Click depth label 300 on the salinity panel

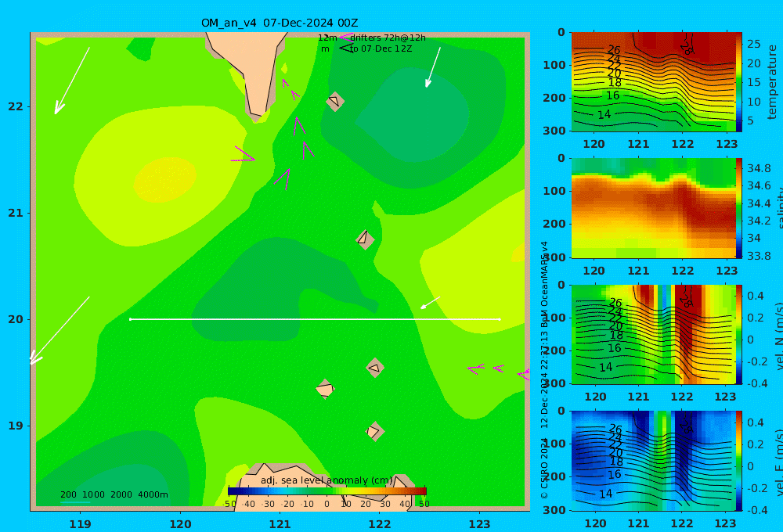554,257
